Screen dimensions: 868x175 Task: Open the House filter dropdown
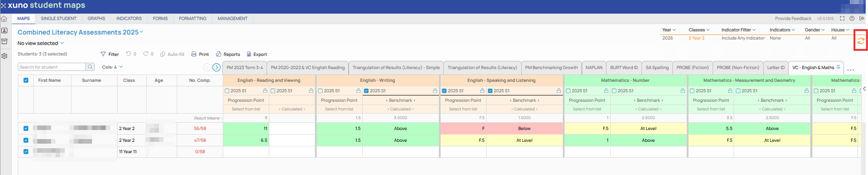coord(840,30)
